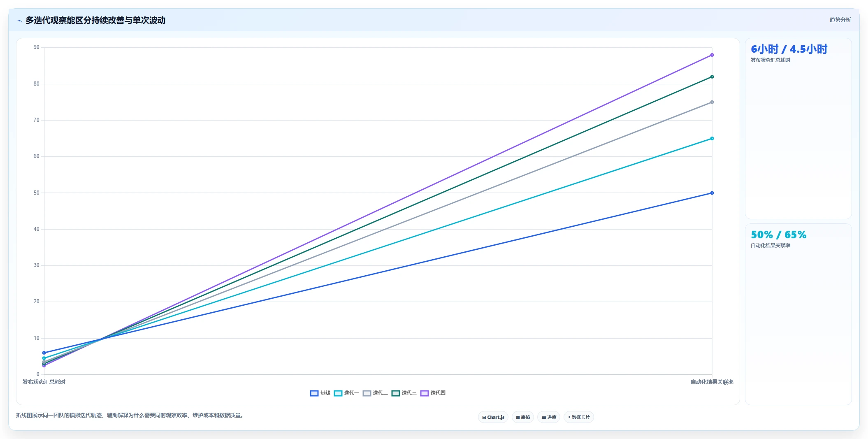Click the 6小时 / 4.5小时 stat card
868x439 pixels.
click(798, 128)
